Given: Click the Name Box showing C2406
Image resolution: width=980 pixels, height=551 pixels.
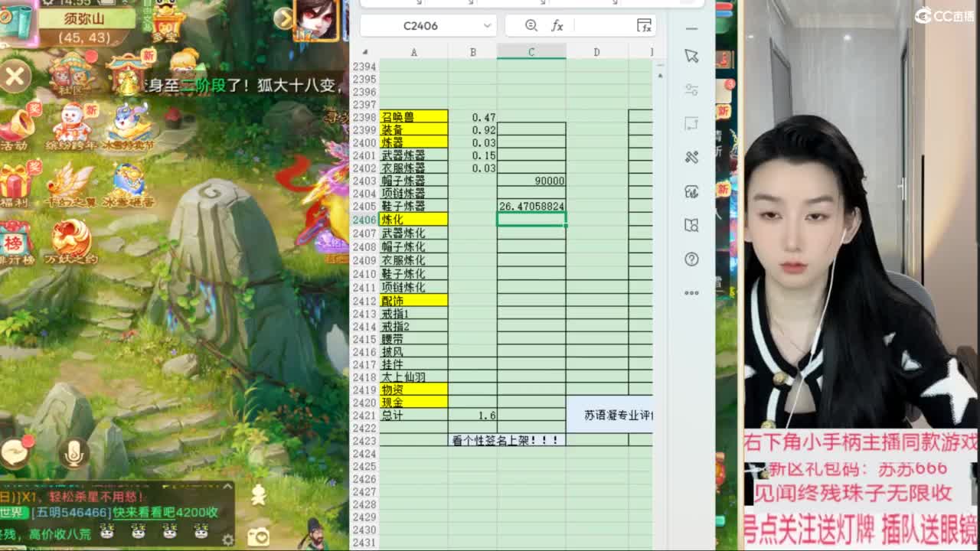Looking at the screenshot, I should coord(421,25).
